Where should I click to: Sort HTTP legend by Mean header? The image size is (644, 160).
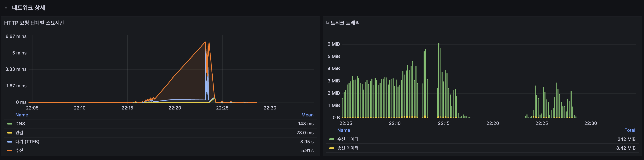[307, 115]
